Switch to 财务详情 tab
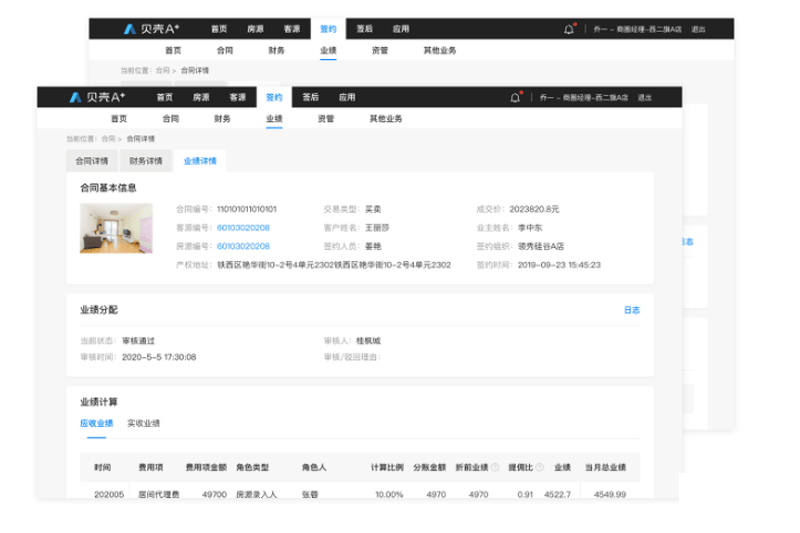The height and width of the screenshot is (533, 800). [146, 160]
